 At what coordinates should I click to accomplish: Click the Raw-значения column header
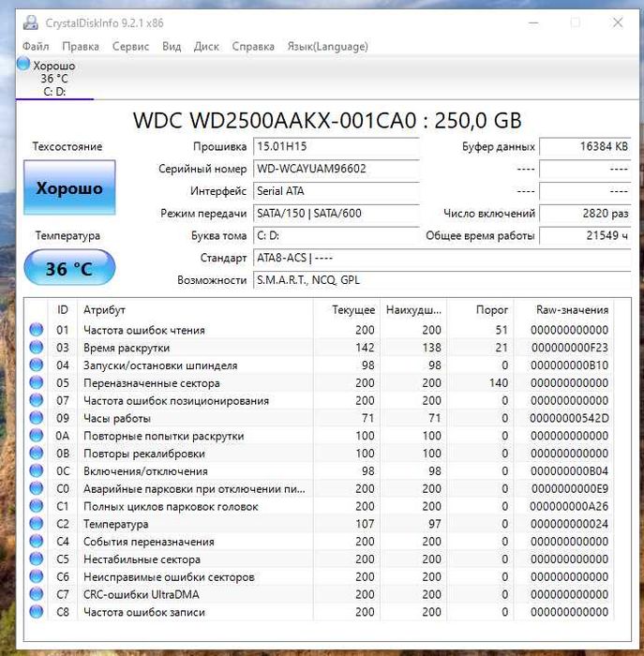[563, 310]
